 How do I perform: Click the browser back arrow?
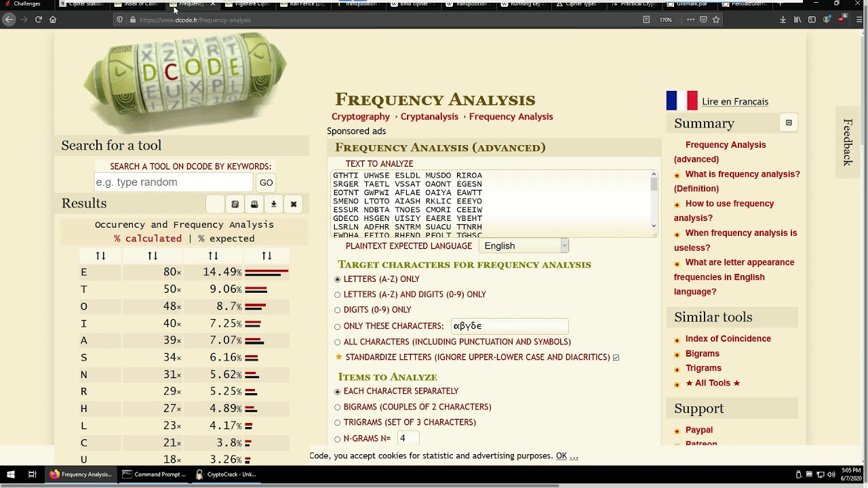[x=9, y=20]
